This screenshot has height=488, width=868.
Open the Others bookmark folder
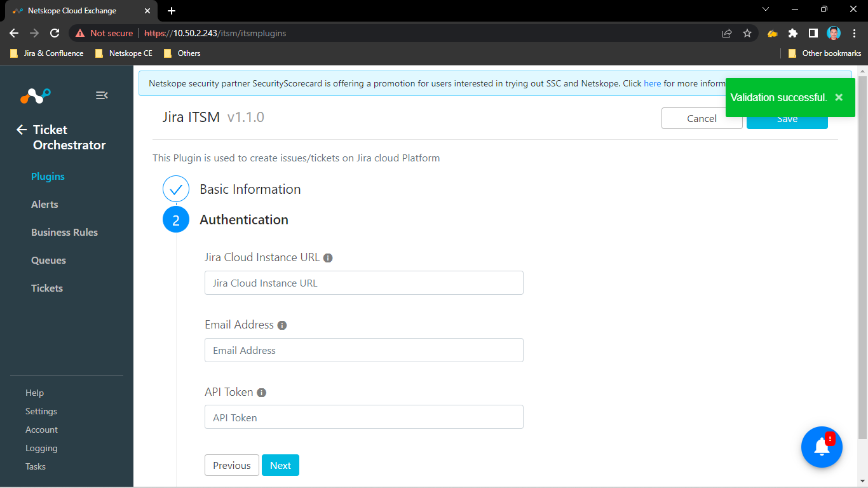[x=182, y=53]
